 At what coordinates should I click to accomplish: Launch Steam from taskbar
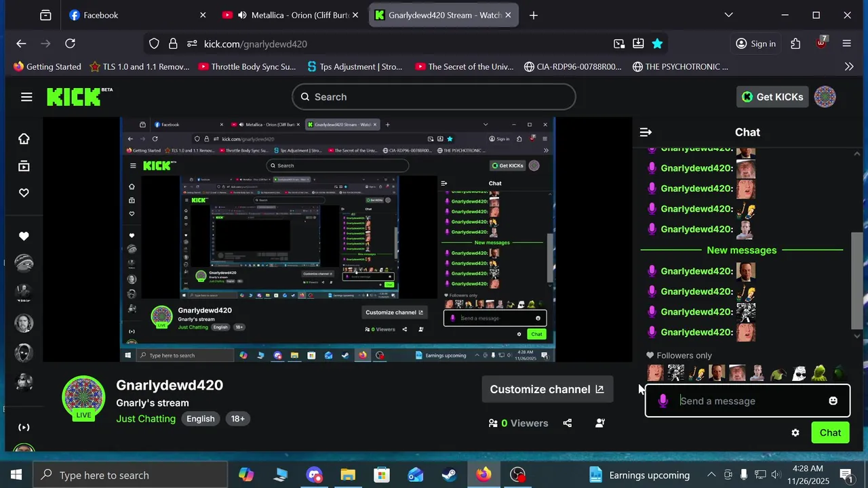450,475
